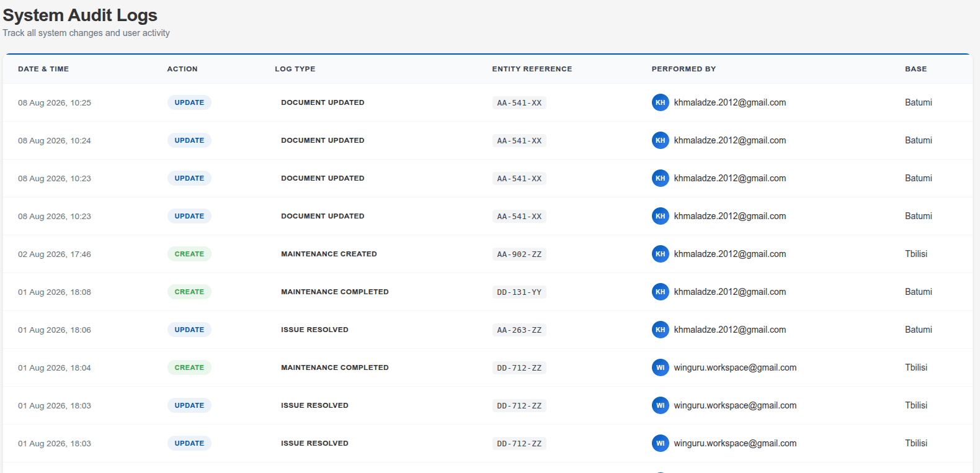This screenshot has width=980, height=473.
Task: Click the UPDATE badge in the 10:25 row
Action: pos(189,102)
